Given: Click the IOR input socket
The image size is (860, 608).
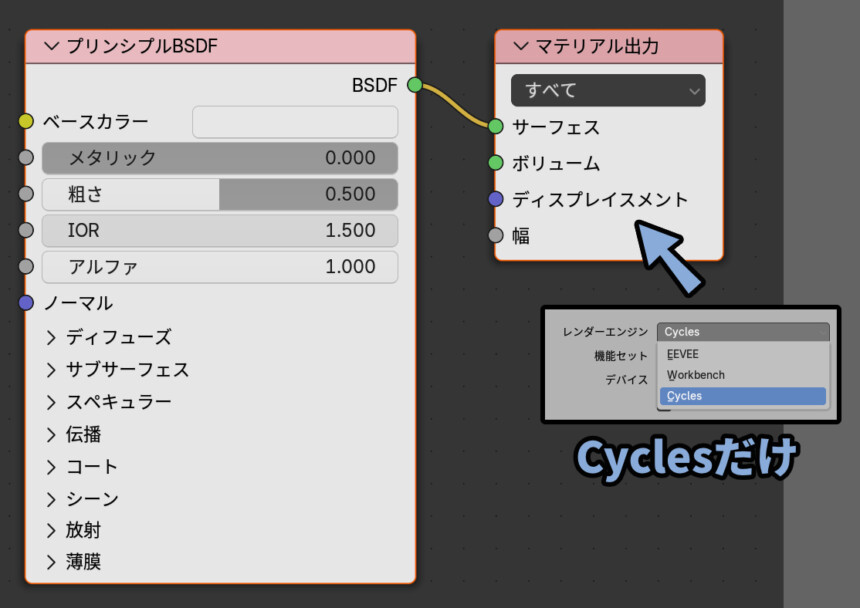Looking at the screenshot, I should click(x=26, y=230).
